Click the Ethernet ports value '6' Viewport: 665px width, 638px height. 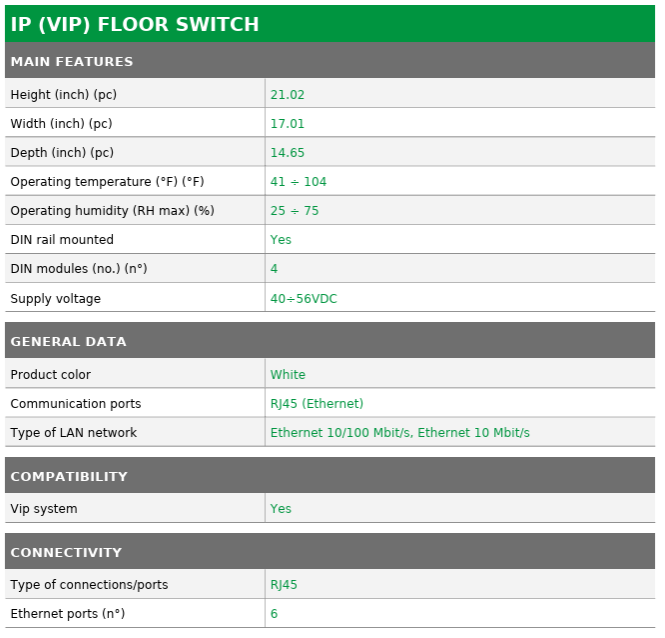point(274,613)
